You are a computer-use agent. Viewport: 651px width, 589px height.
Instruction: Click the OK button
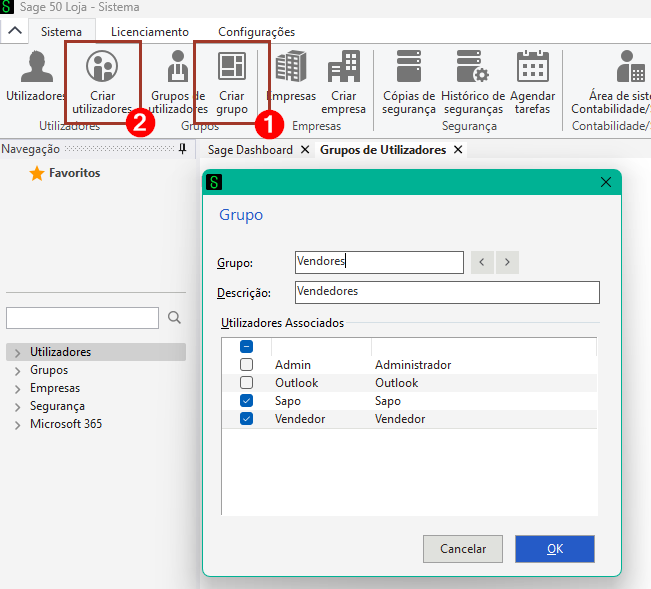(x=555, y=549)
